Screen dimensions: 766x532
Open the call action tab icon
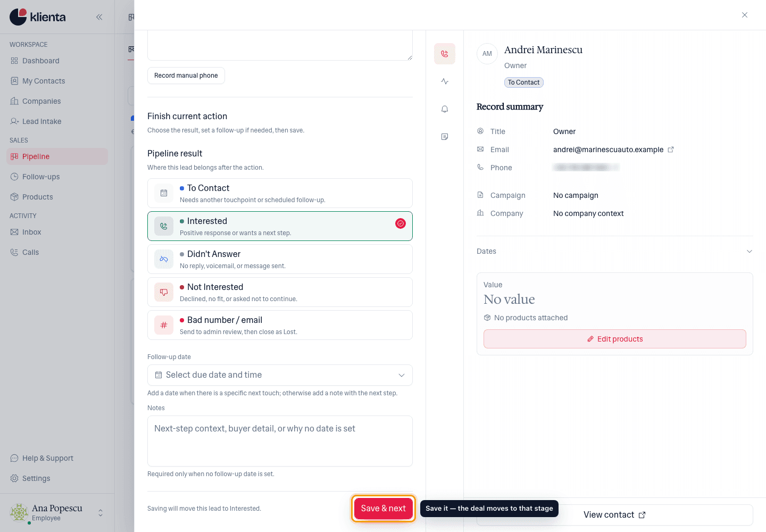pyautogui.click(x=445, y=54)
